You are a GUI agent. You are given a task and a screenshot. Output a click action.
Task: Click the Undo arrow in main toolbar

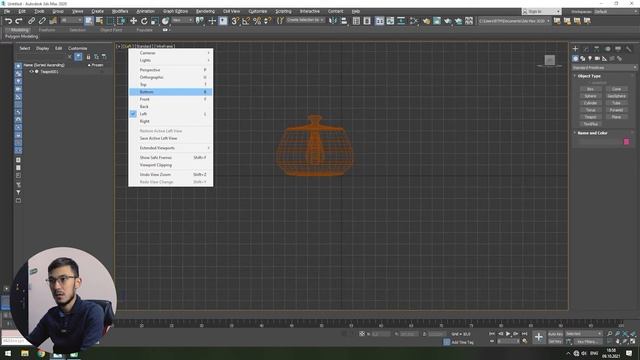tap(8, 21)
